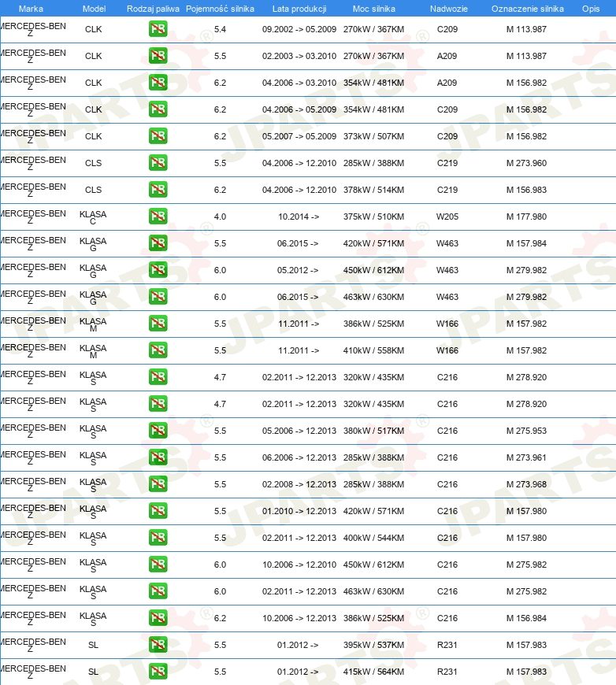Click the Marka column header
Screen dimensions: 616x685
(x=31, y=9)
